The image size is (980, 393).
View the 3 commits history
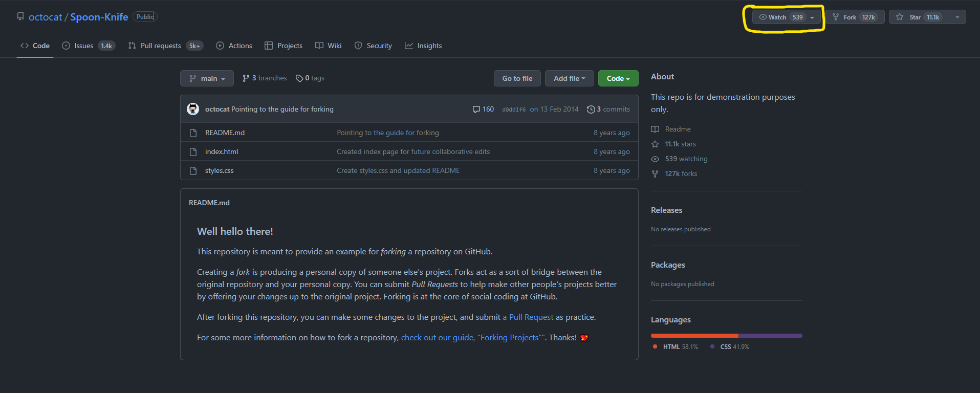608,109
